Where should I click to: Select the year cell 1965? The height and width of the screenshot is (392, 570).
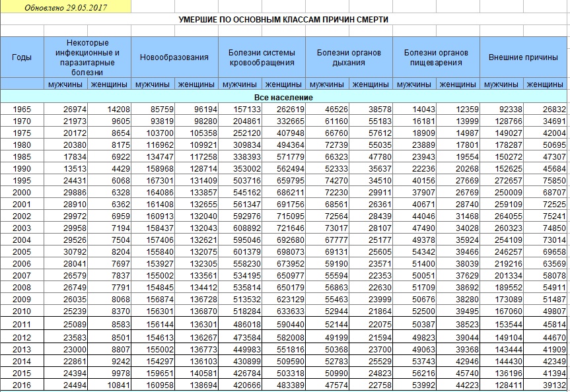tap(22, 109)
